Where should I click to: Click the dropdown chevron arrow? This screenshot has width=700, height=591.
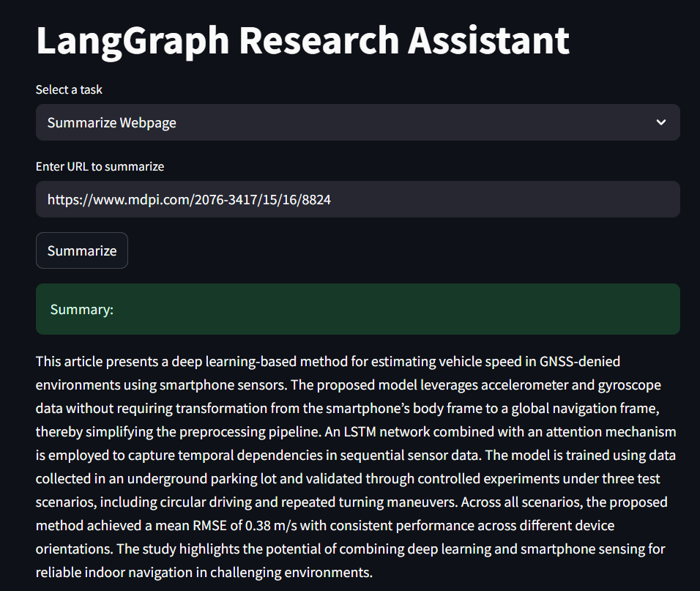pos(660,122)
